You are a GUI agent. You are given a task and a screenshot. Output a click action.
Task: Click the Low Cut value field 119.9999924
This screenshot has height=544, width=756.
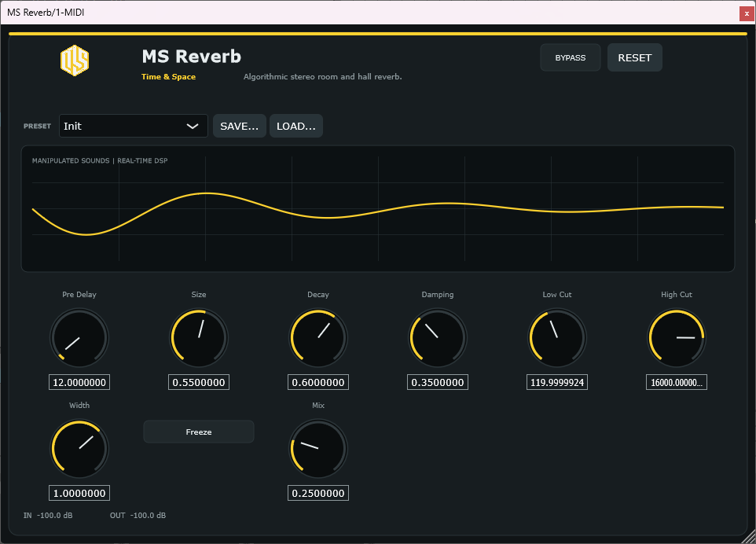pyautogui.click(x=557, y=382)
